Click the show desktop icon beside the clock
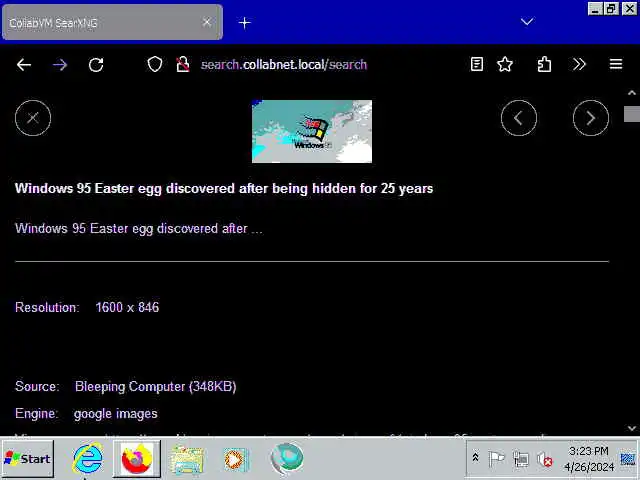 tap(628, 459)
